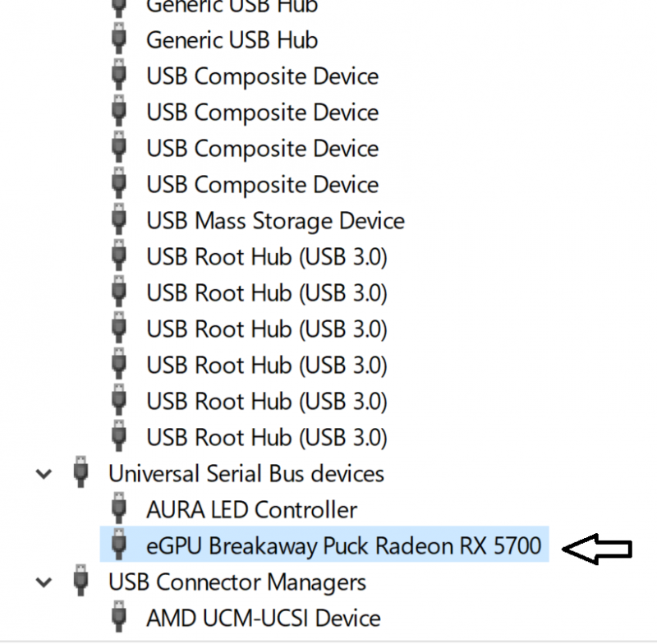Click the AURA LED Controller device icon
Image resolution: width=657 pixels, height=644 pixels.
[x=119, y=509]
